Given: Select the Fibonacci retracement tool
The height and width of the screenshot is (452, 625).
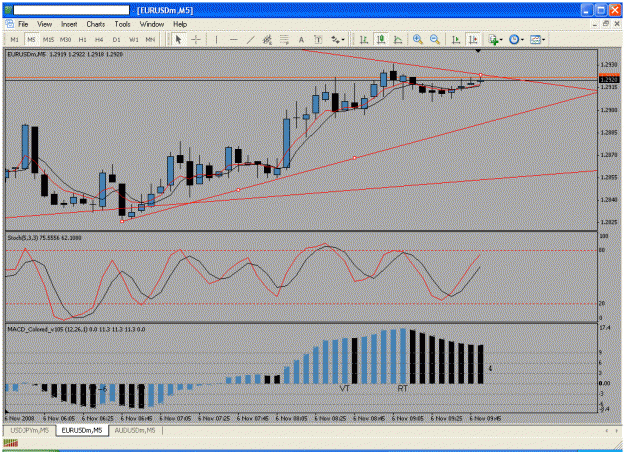Looking at the screenshot, I should tap(284, 39).
